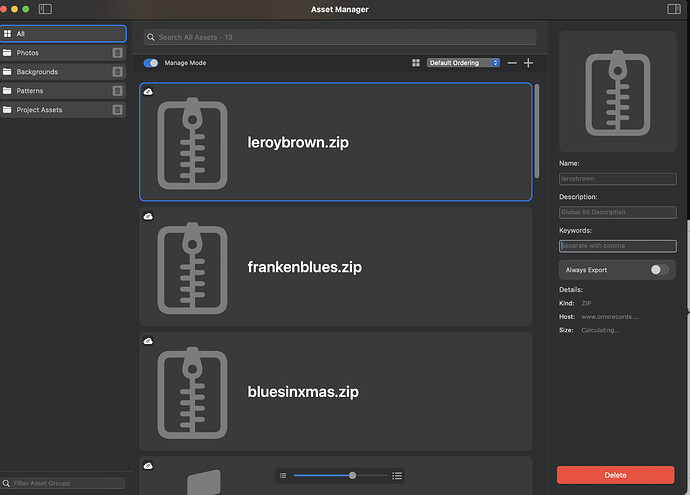Image resolution: width=690 pixels, height=495 pixels.
Task: Click the asset list scrollbar
Action: tap(536, 131)
